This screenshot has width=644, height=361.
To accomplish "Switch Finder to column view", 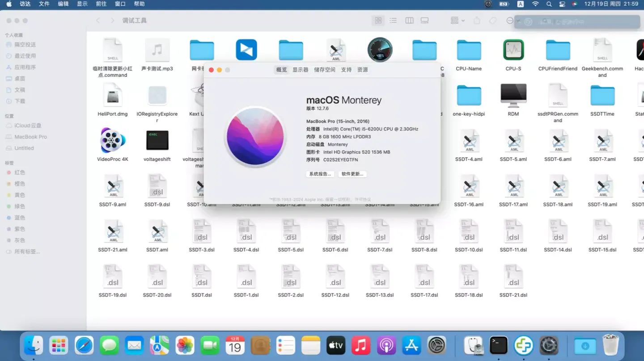I will (409, 21).
